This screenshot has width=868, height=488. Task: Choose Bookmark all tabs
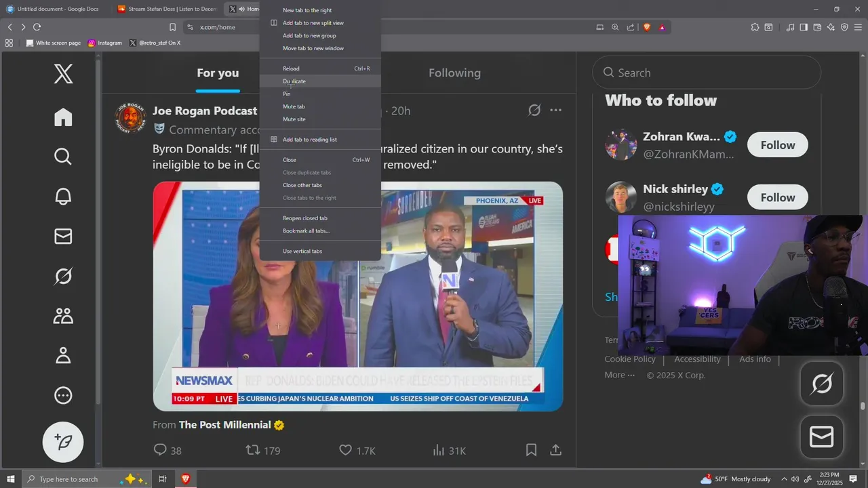tap(320, 231)
